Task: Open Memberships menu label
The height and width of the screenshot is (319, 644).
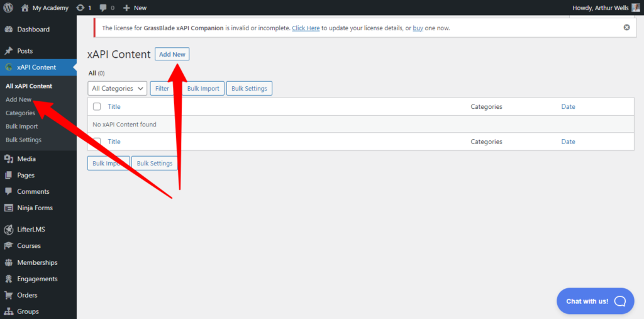Action: [37, 262]
